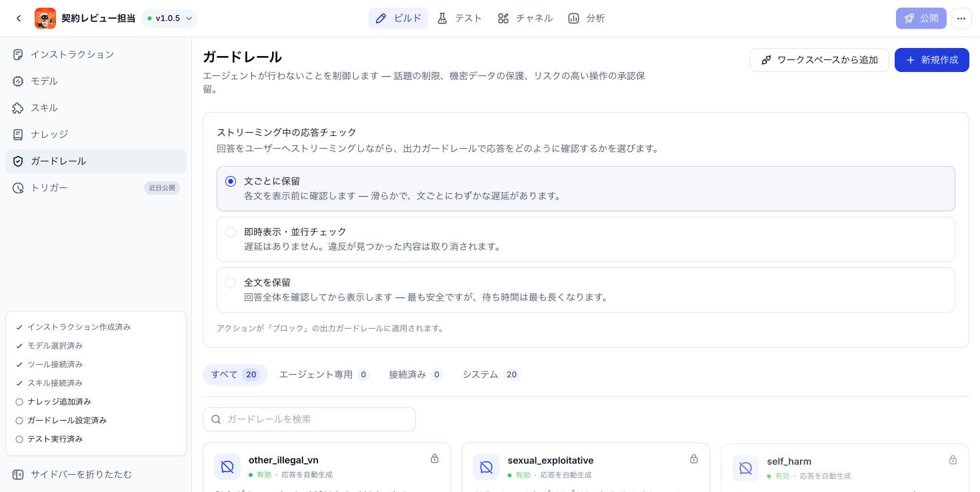Go to スキル in the sidebar
The height and width of the screenshot is (492, 980).
(96, 108)
